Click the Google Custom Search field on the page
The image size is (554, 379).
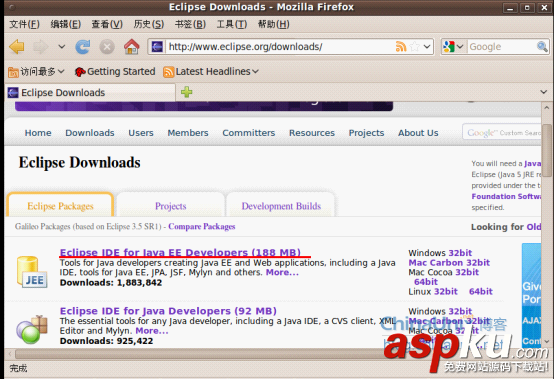coord(502,132)
